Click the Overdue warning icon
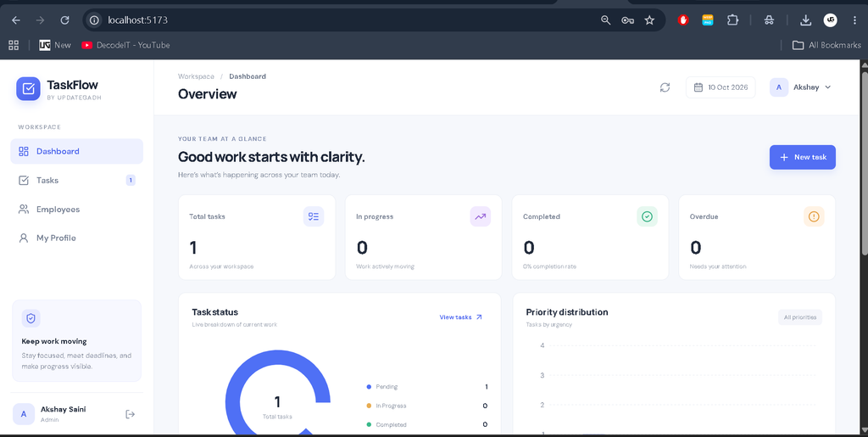This screenshot has height=437, width=868. point(814,216)
